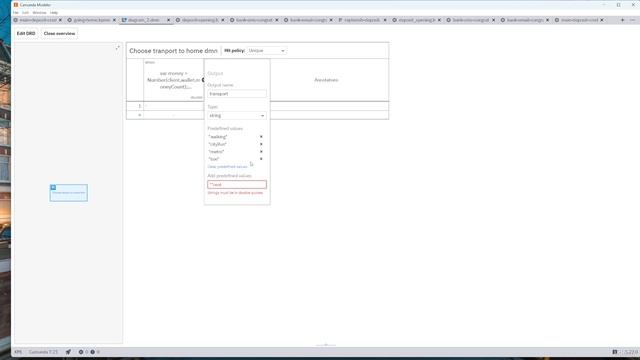
Task: Click the input expression header cell
Action: point(173,80)
